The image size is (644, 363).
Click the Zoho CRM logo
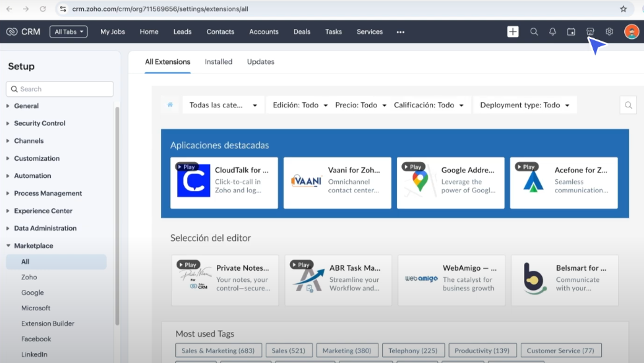[23, 32]
